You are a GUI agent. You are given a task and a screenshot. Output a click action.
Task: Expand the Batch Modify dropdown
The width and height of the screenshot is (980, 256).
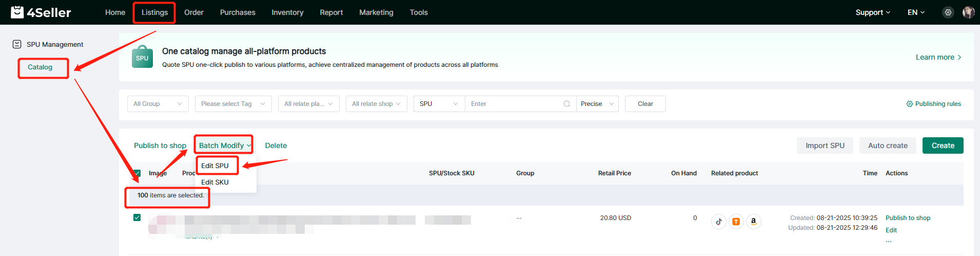[x=225, y=145]
